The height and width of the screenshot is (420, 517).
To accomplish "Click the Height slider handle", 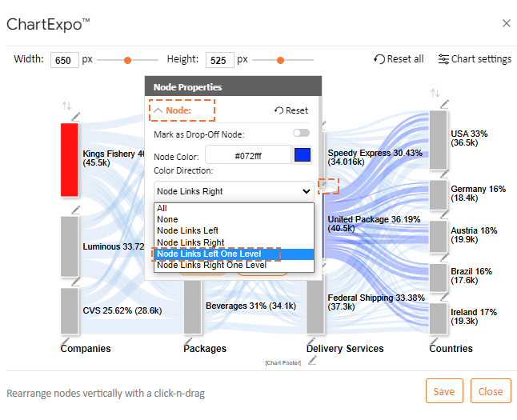I will pos(280,60).
